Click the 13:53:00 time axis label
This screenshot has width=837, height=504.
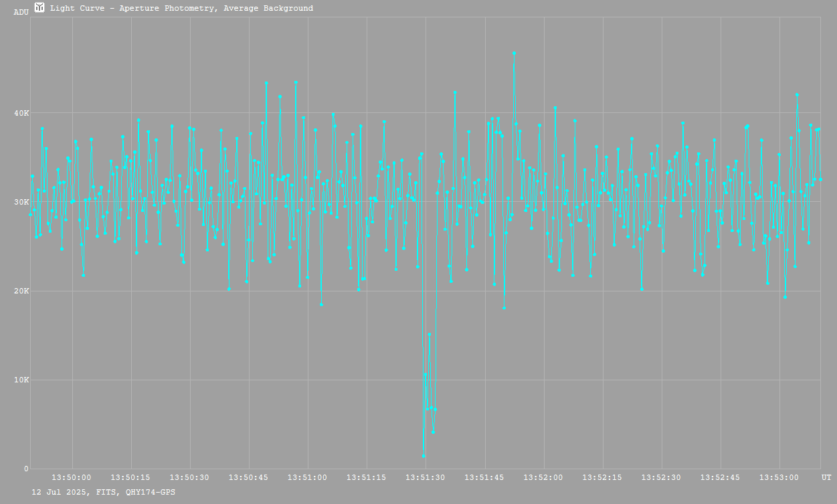click(x=779, y=477)
